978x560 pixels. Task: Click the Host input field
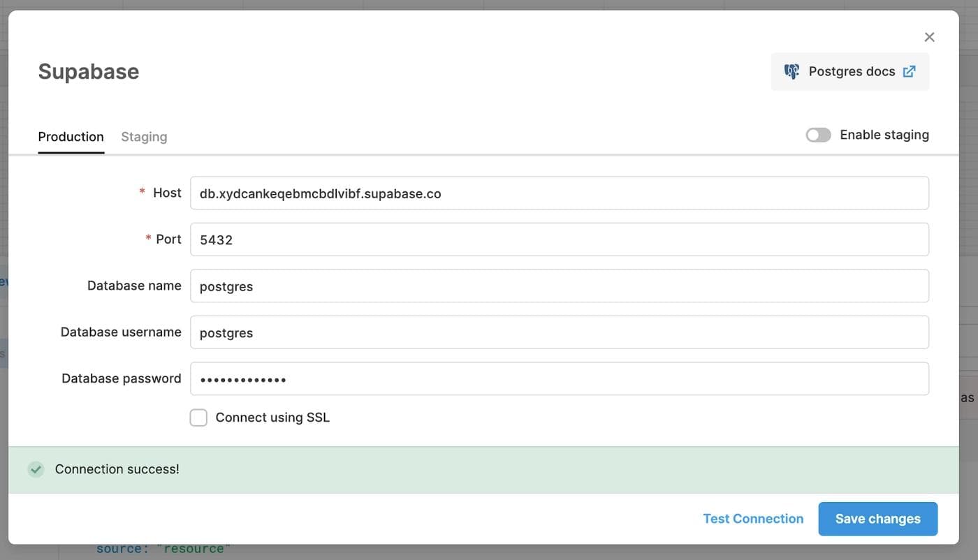coord(559,193)
